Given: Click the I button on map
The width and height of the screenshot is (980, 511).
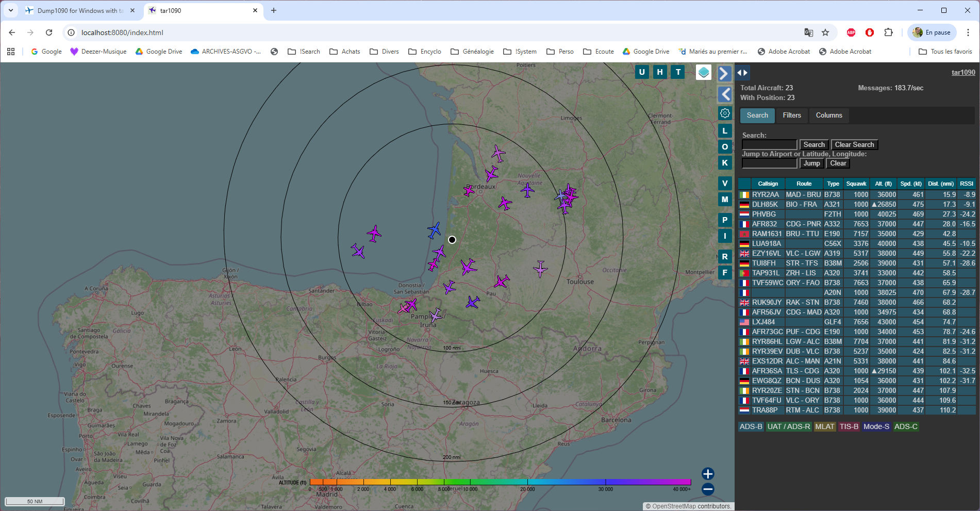Looking at the screenshot, I should click(725, 236).
